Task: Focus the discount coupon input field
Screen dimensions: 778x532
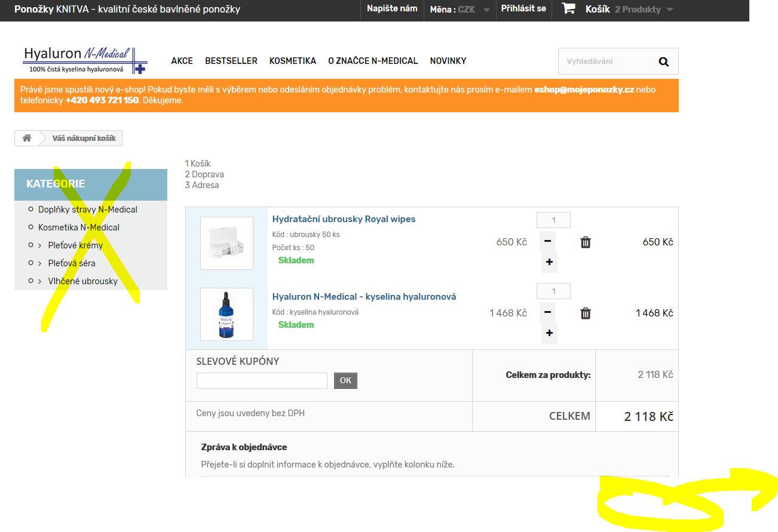Action: 262,380
